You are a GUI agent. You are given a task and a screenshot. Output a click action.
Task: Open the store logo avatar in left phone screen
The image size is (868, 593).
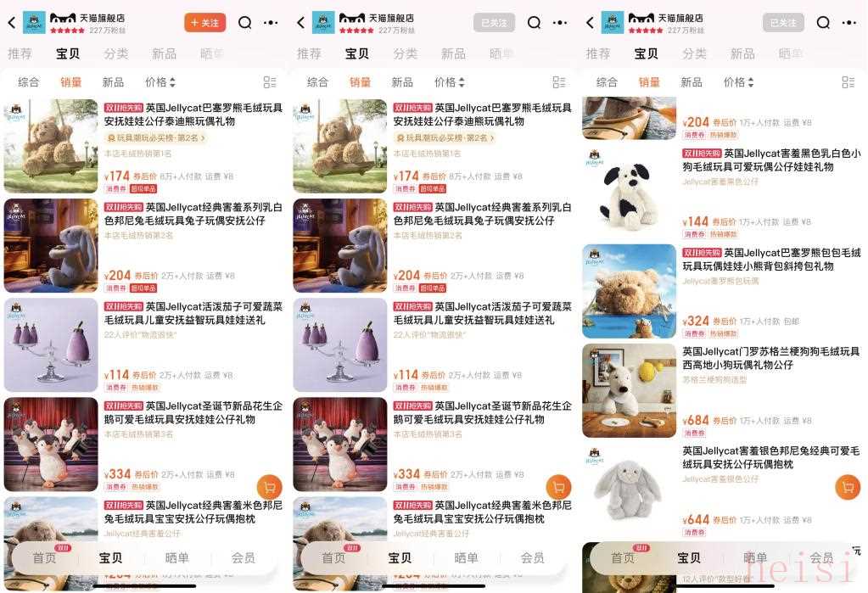(x=34, y=23)
